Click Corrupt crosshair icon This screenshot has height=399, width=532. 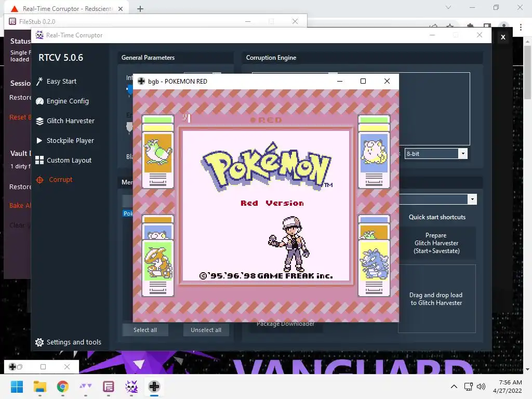(x=39, y=180)
